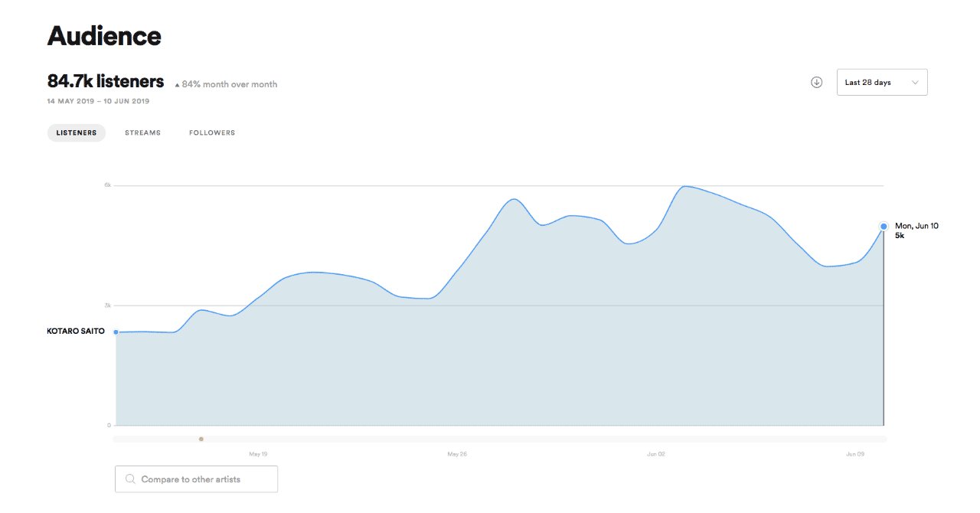Click the timeline strip below the chart
This screenshot has width=980, height=513.
[500, 439]
